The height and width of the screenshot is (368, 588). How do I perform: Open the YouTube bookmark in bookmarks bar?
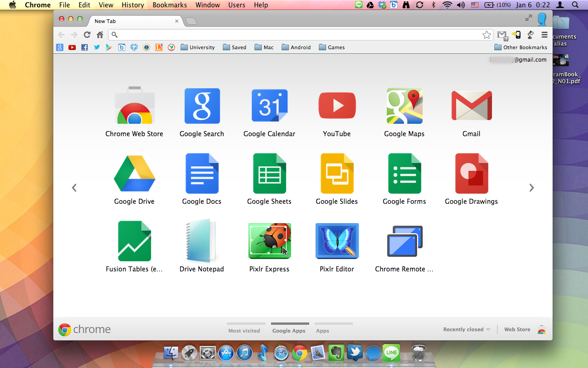point(72,47)
